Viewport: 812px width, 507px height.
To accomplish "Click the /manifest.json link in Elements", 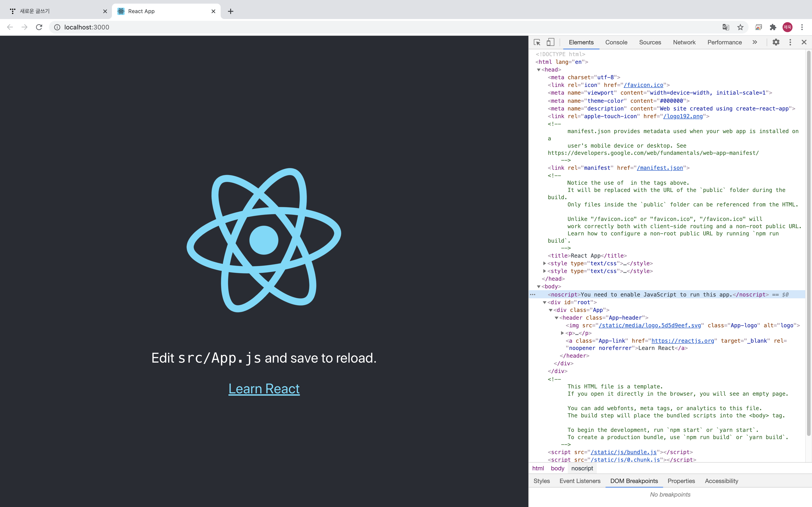I will [660, 168].
